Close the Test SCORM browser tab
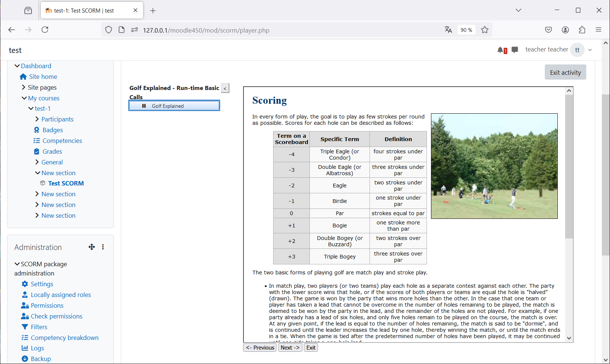This screenshot has width=610, height=364. click(x=136, y=10)
